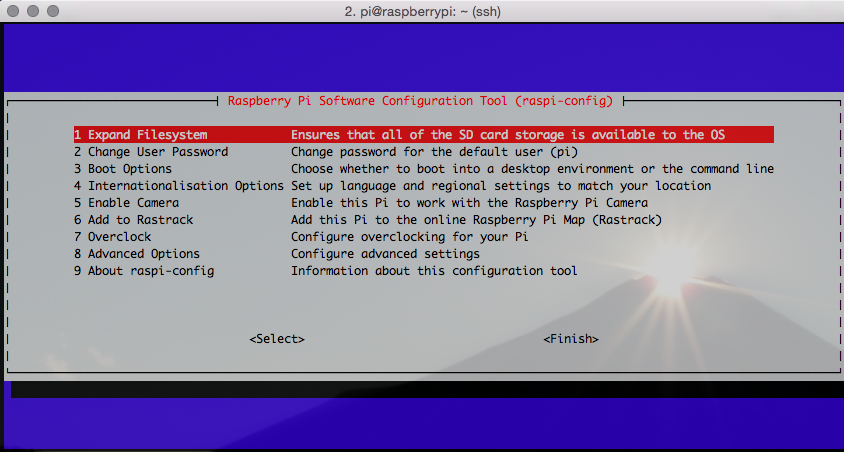
Task: Click description 'Choose whether to boot into a desktop environment'
Action: (x=462, y=169)
